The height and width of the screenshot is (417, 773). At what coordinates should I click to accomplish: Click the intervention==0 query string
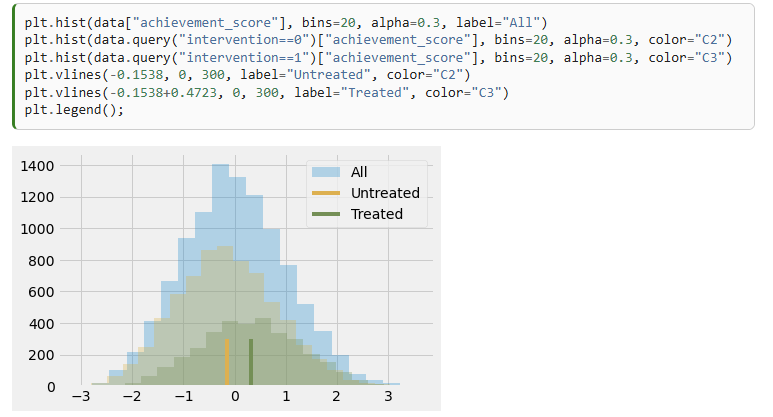click(248, 40)
